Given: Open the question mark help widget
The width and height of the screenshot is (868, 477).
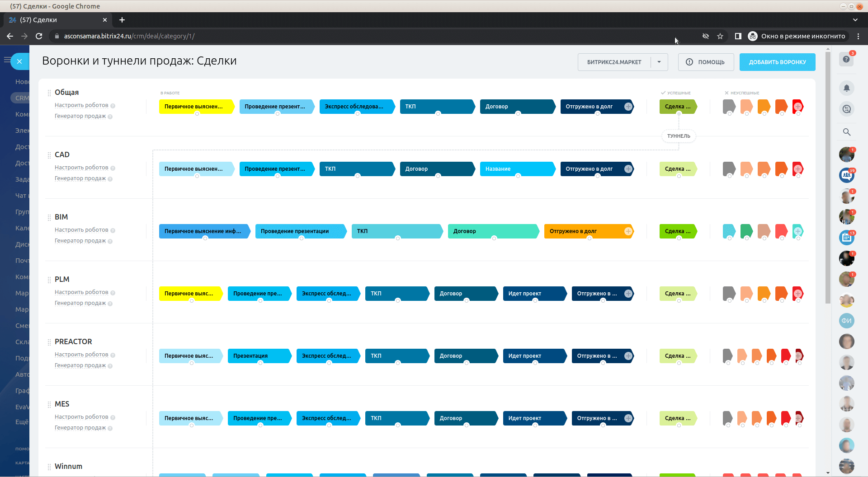Looking at the screenshot, I should 846,59.
